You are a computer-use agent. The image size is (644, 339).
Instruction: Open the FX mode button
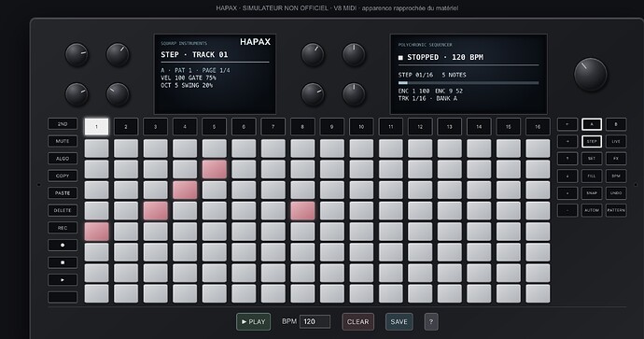[616, 159]
